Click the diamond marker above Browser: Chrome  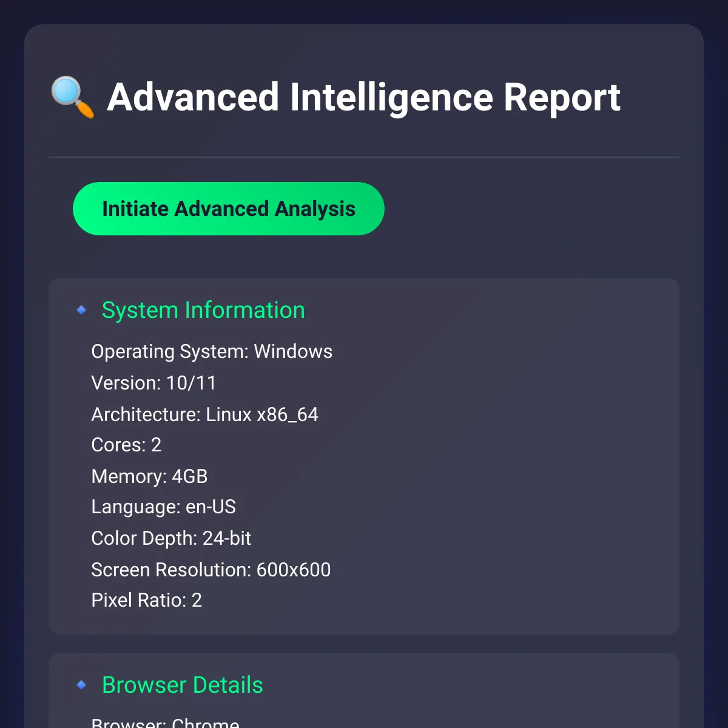[81, 684]
